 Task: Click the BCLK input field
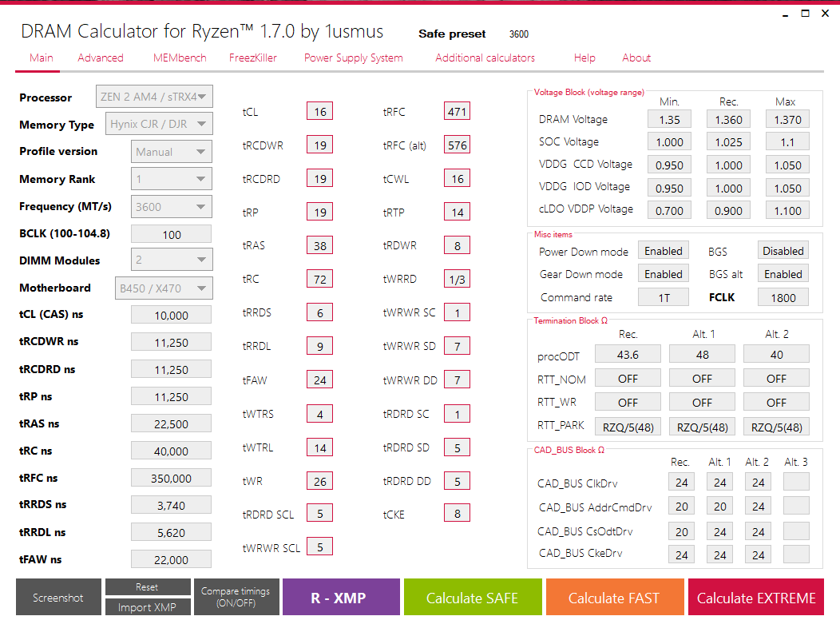[x=172, y=234]
